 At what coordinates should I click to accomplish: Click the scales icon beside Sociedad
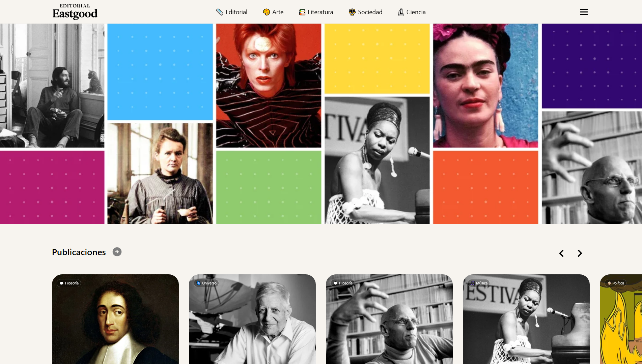click(x=352, y=12)
